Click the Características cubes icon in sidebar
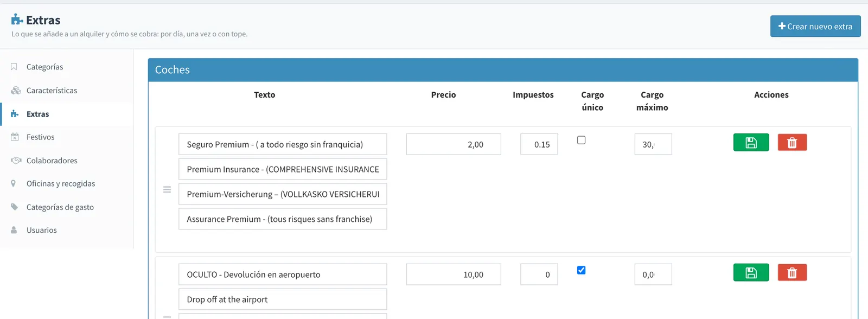Screen dimensions: 868x319 click(x=16, y=90)
